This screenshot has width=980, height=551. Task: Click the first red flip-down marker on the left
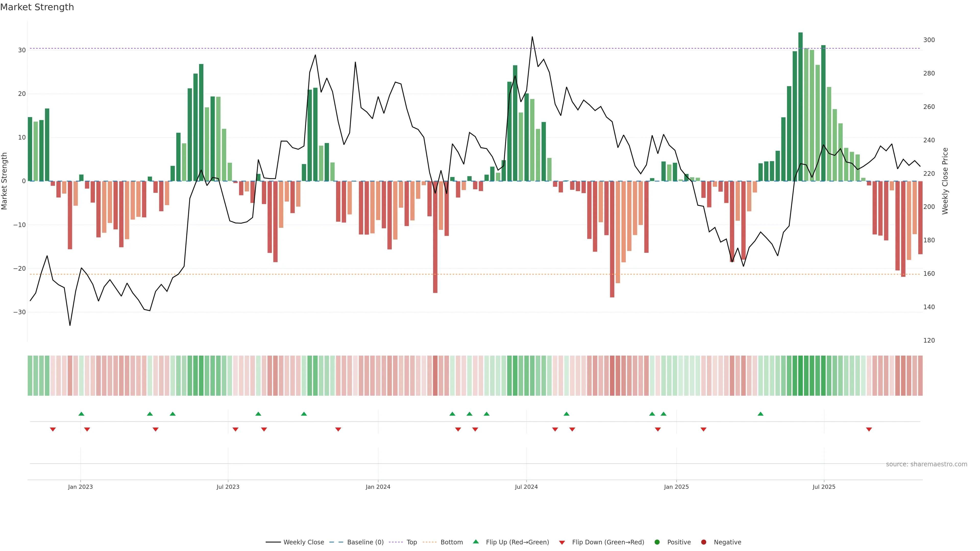click(x=53, y=429)
